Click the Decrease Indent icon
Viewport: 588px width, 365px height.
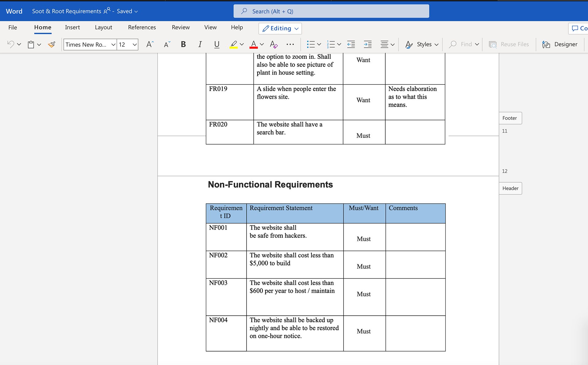point(351,44)
